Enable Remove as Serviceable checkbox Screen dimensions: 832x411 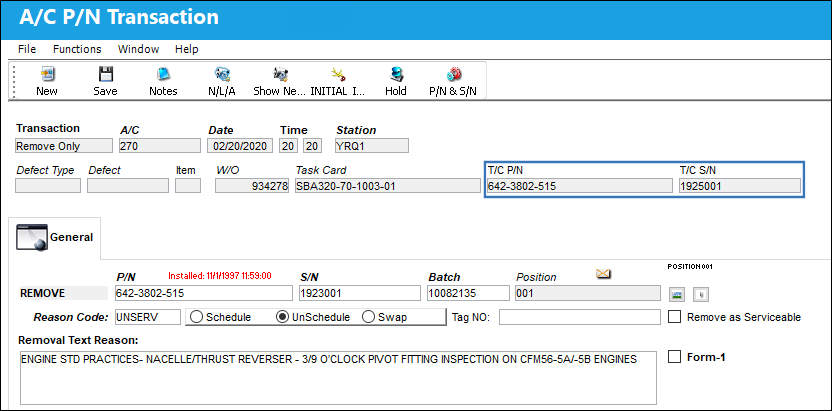tap(674, 317)
